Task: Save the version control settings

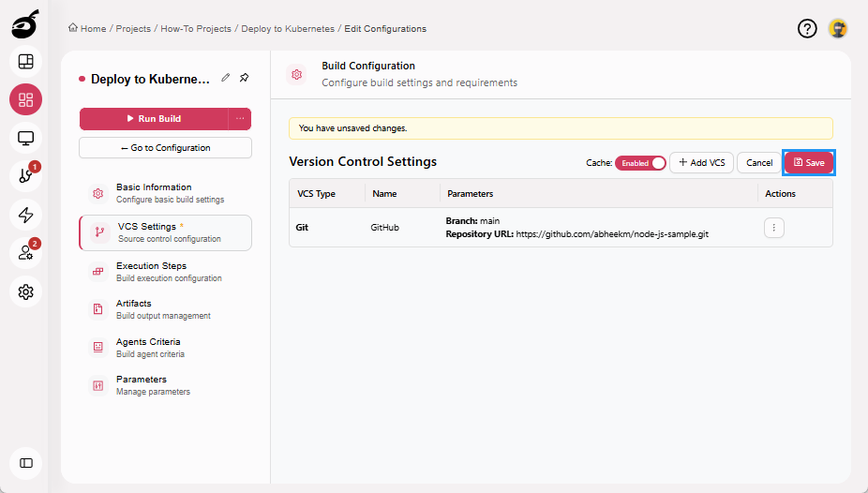Action: (x=809, y=163)
